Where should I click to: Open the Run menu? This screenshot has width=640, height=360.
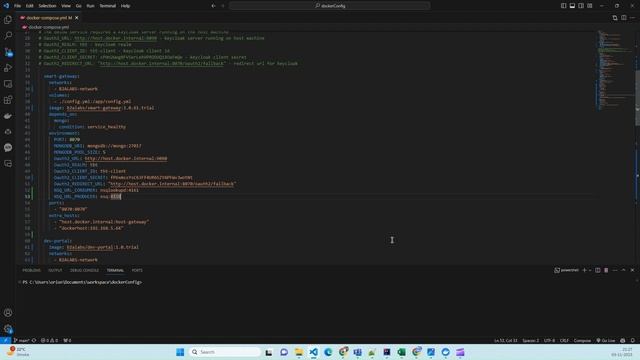pyautogui.click(x=90, y=6)
